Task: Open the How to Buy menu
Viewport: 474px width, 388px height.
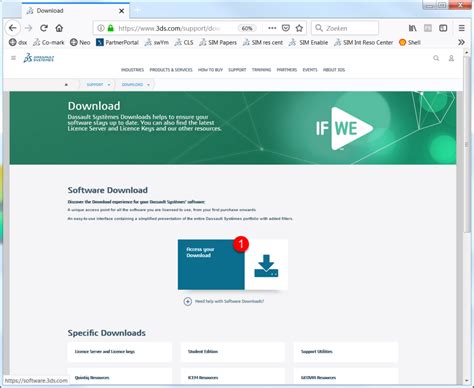Action: click(x=210, y=70)
